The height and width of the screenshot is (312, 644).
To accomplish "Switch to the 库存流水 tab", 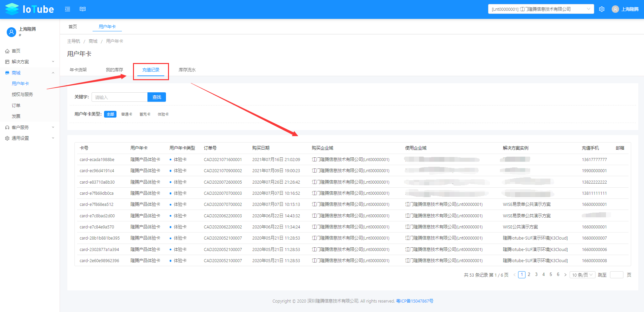I will click(187, 70).
